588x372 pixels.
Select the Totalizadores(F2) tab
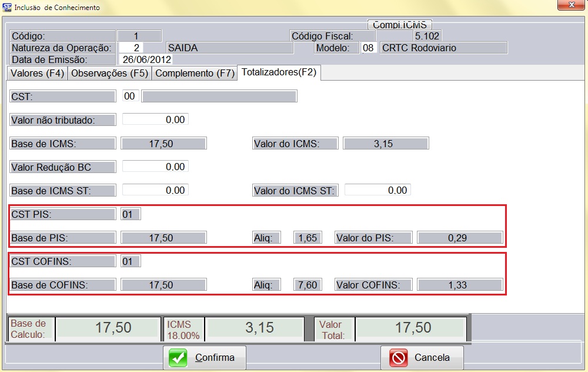(x=279, y=73)
